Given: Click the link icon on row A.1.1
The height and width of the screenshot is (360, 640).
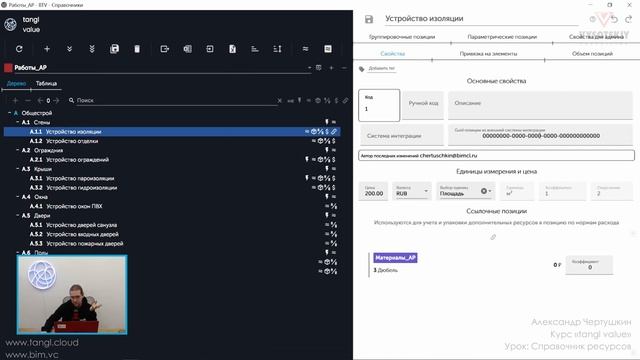Looking at the screenshot, I should tap(334, 131).
